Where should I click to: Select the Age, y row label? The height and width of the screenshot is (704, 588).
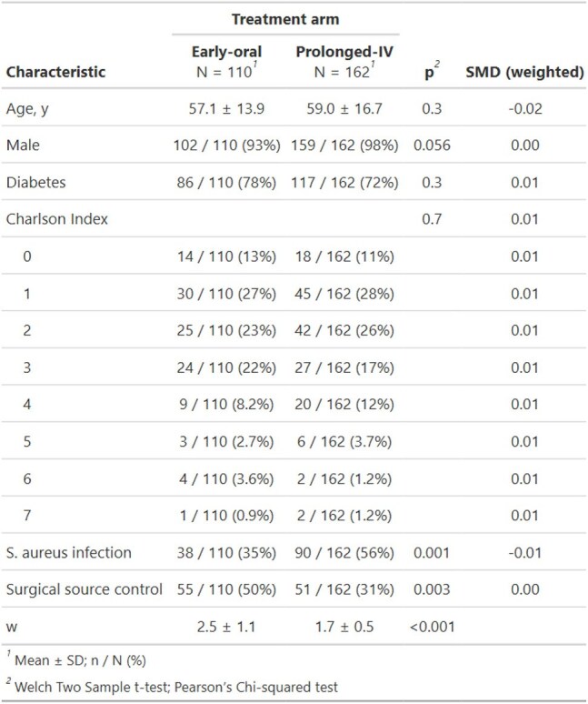coord(27,109)
